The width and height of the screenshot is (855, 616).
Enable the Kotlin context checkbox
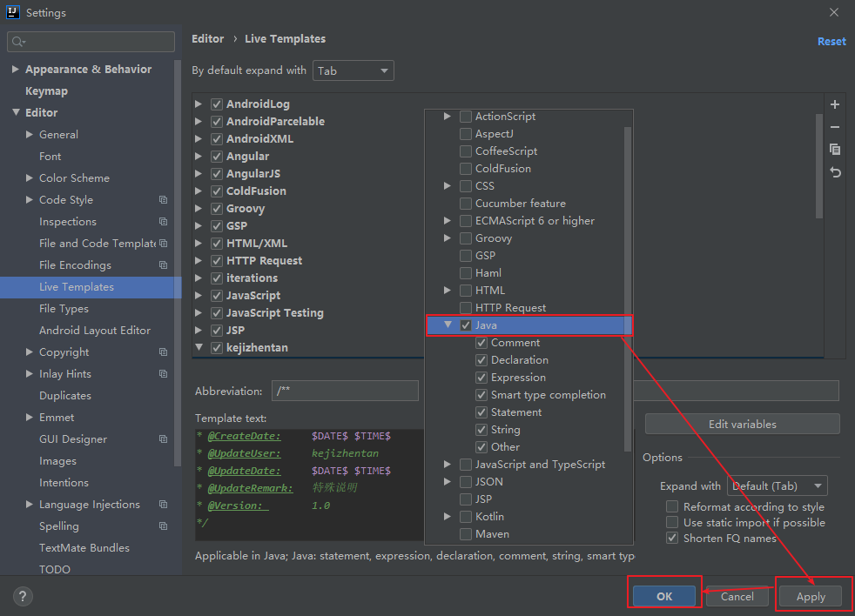coord(466,517)
